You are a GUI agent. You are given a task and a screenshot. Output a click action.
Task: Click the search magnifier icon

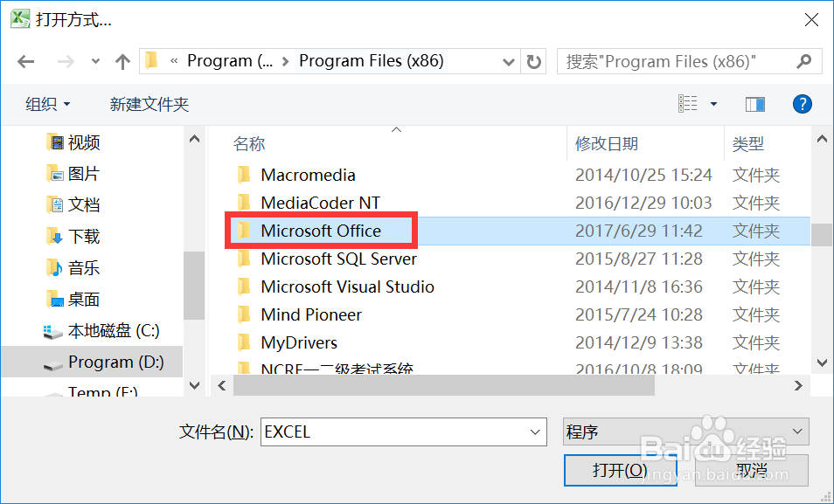pyautogui.click(x=804, y=61)
